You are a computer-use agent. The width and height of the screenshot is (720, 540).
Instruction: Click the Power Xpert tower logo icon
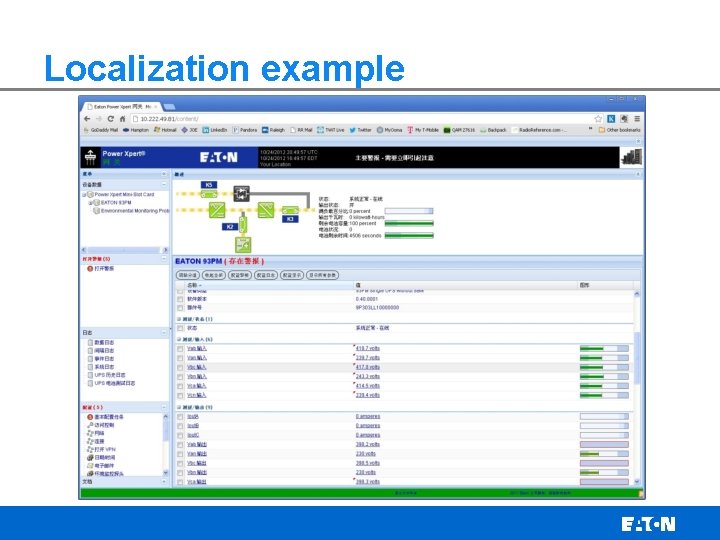90,158
